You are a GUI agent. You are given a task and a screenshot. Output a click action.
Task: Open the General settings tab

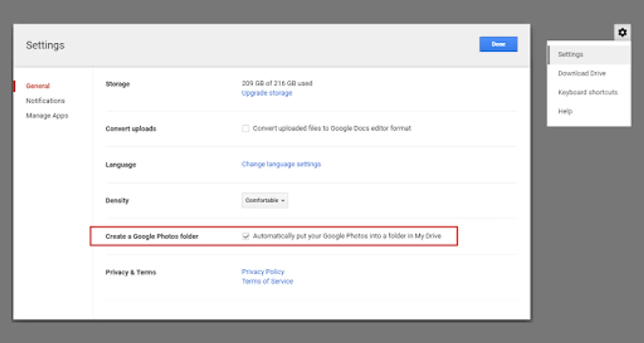(x=38, y=86)
